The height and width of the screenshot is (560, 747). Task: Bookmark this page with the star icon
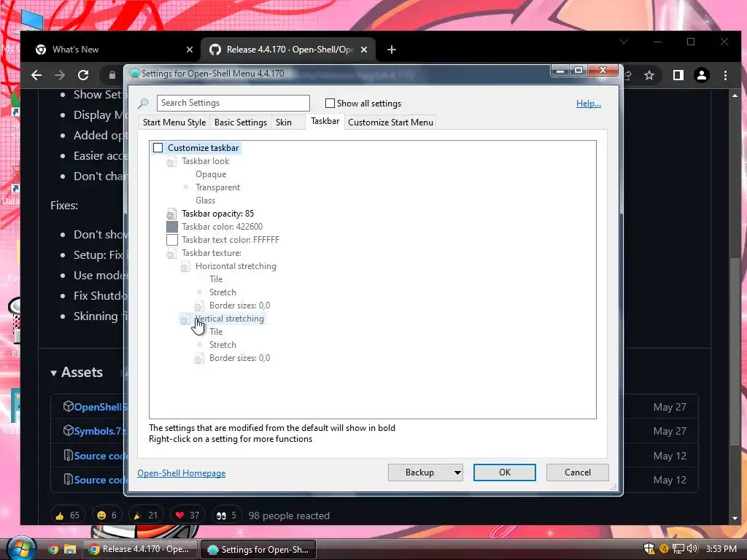point(649,75)
